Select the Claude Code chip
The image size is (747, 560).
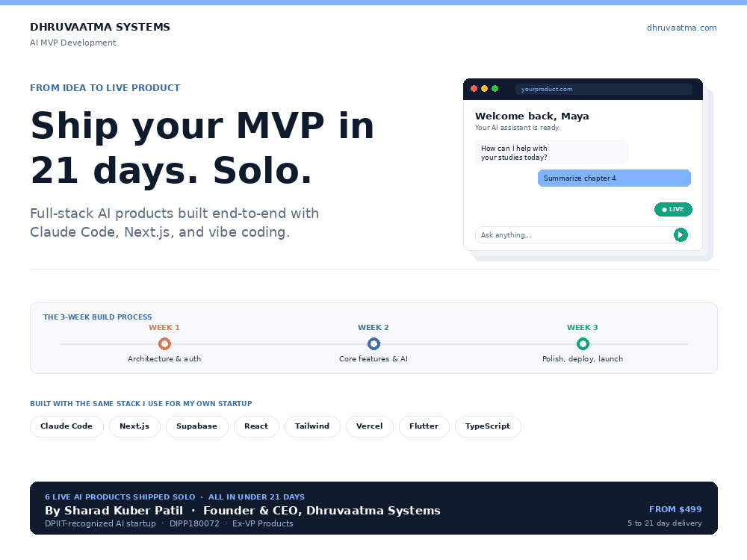point(66,426)
